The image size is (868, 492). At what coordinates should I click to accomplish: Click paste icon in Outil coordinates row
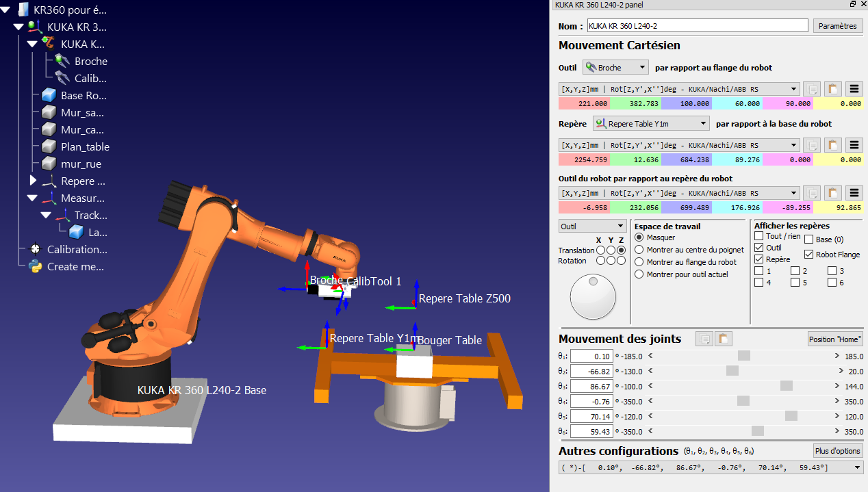[832, 89]
